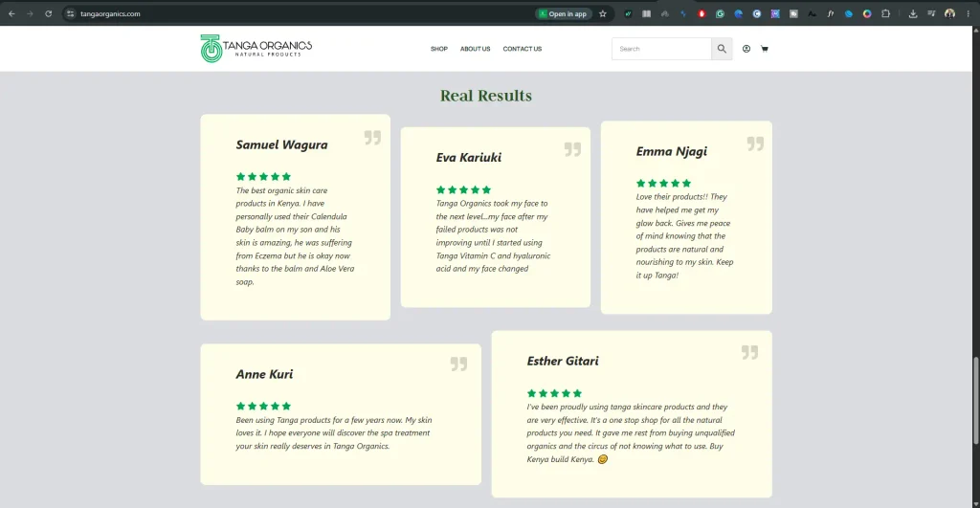Click the name Samuel Wagura
The height and width of the screenshot is (508, 980).
click(282, 145)
